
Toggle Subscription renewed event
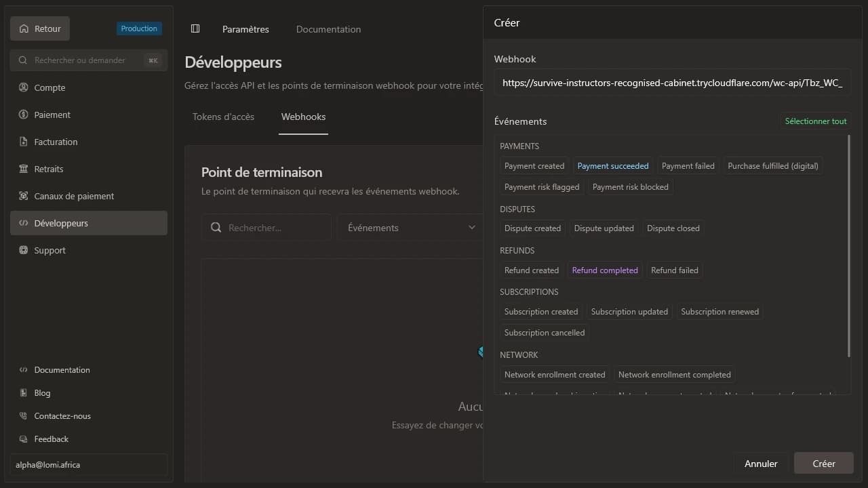(x=720, y=312)
